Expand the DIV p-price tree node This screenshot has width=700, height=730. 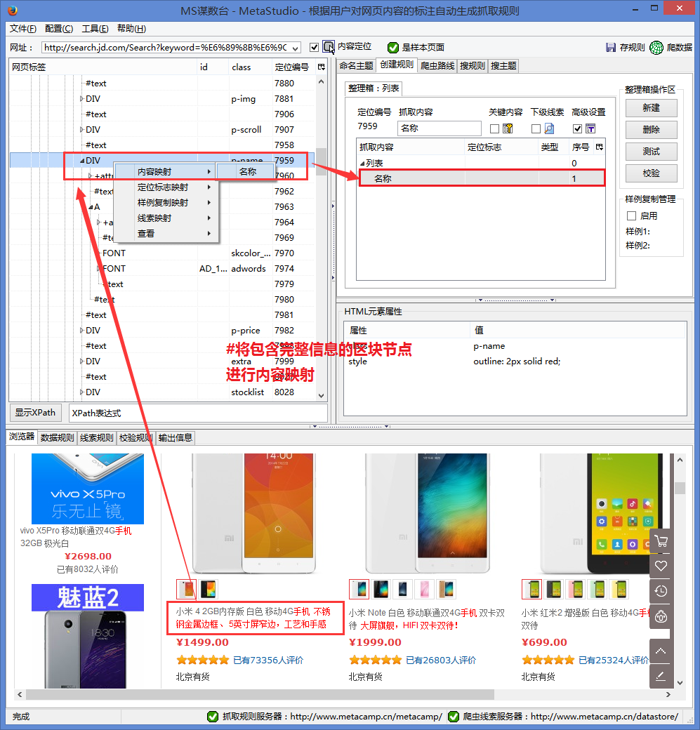click(81, 331)
